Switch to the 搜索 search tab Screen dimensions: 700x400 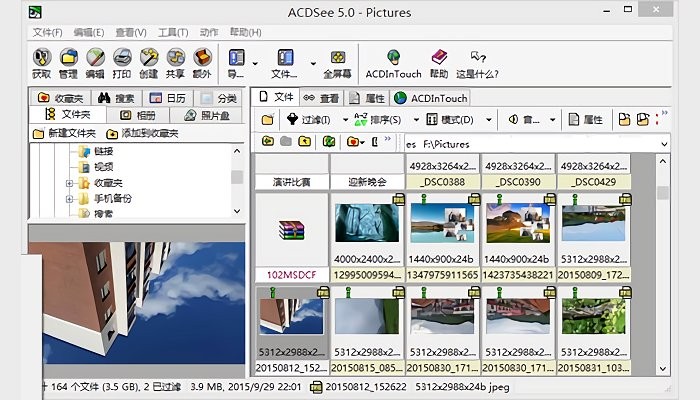[116, 98]
